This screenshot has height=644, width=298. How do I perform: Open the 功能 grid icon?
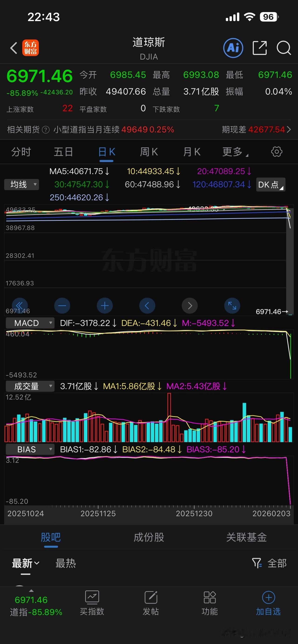(x=210, y=598)
